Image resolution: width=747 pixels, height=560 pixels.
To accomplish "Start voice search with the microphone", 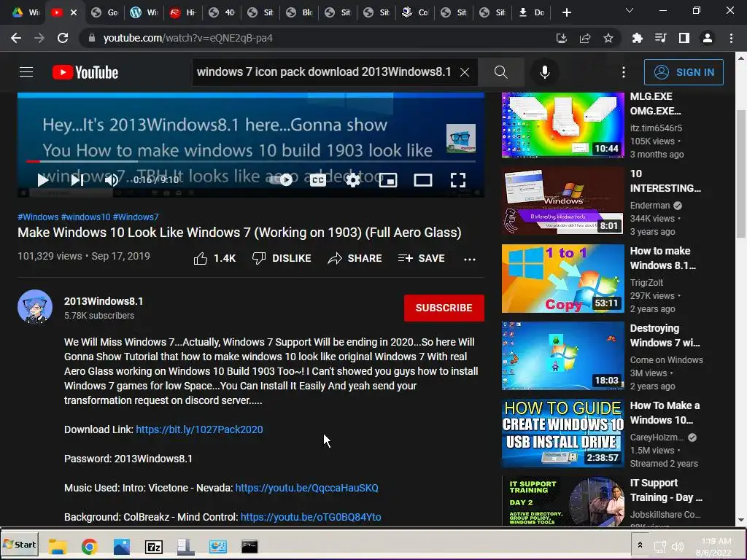I will pyautogui.click(x=544, y=72).
